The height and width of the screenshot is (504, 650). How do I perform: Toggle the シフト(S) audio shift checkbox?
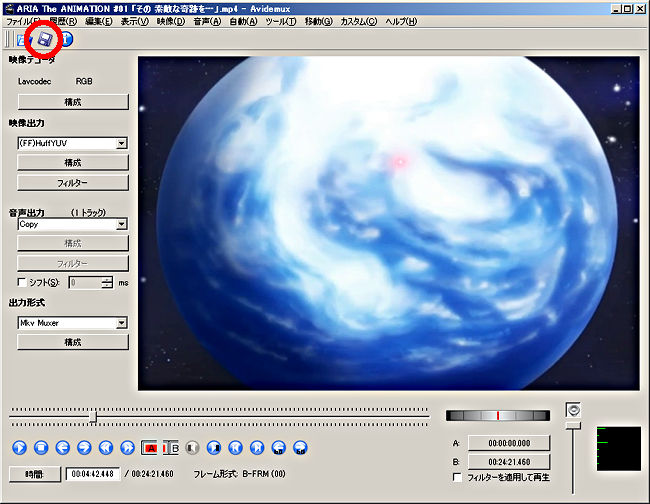(22, 282)
